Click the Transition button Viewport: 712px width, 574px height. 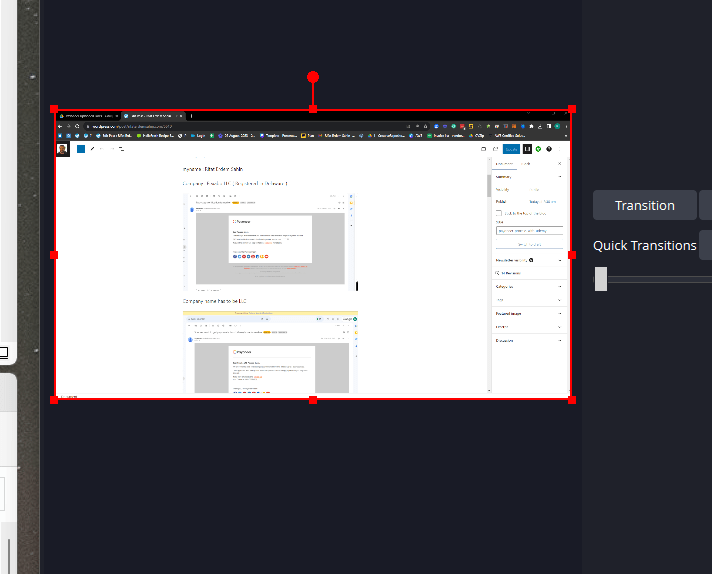tap(645, 205)
